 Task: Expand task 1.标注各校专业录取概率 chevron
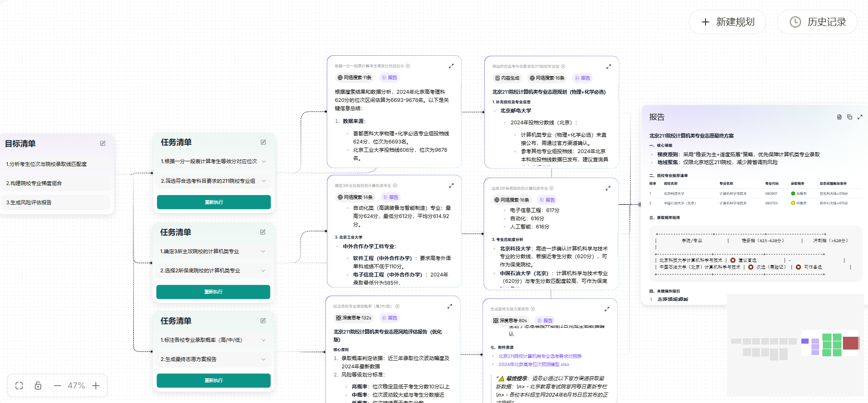(x=263, y=340)
